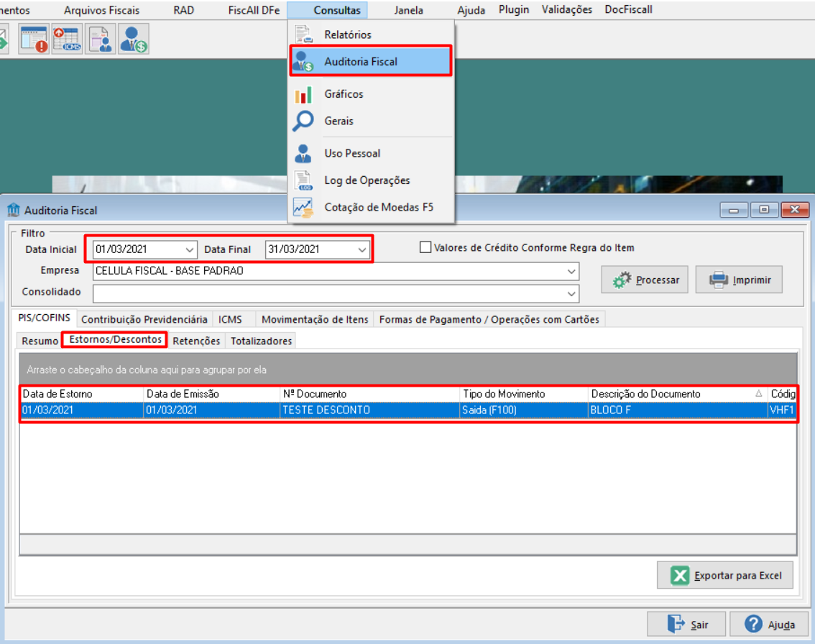
Task: Click the Data de Estorno column header
Action: click(82, 394)
